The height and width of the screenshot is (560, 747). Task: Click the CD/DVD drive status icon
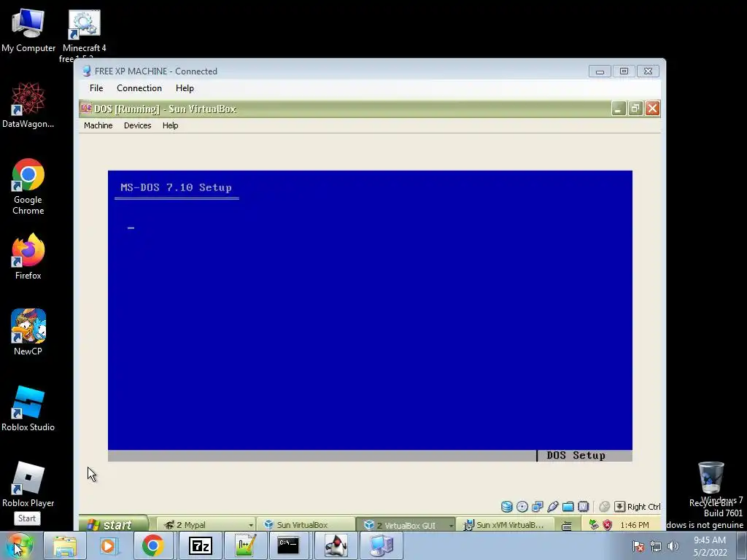pyautogui.click(x=522, y=507)
